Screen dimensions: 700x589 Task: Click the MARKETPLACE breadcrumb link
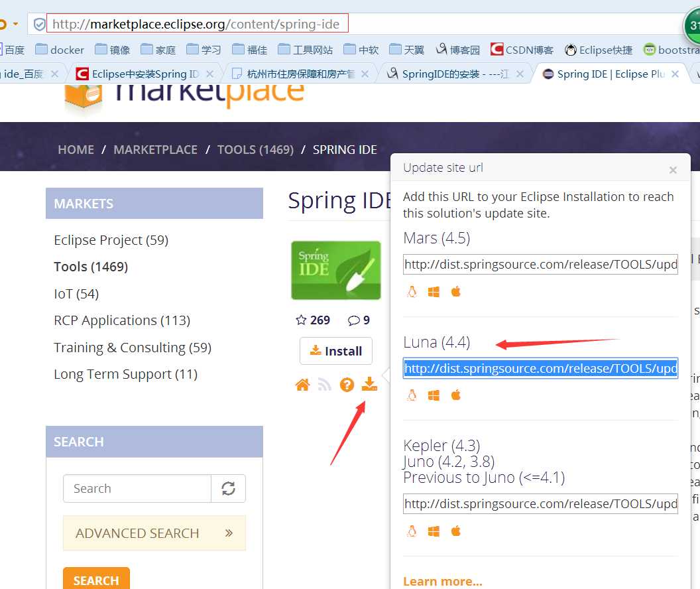point(155,150)
